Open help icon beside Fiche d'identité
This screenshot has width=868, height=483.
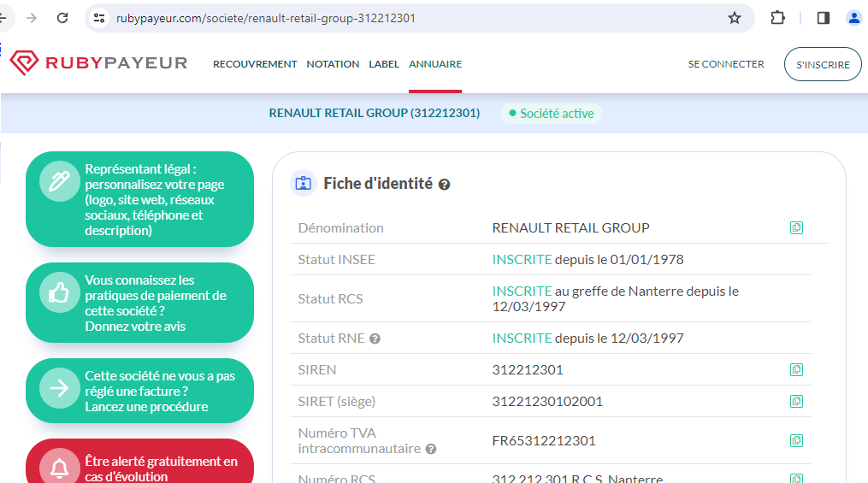(444, 185)
